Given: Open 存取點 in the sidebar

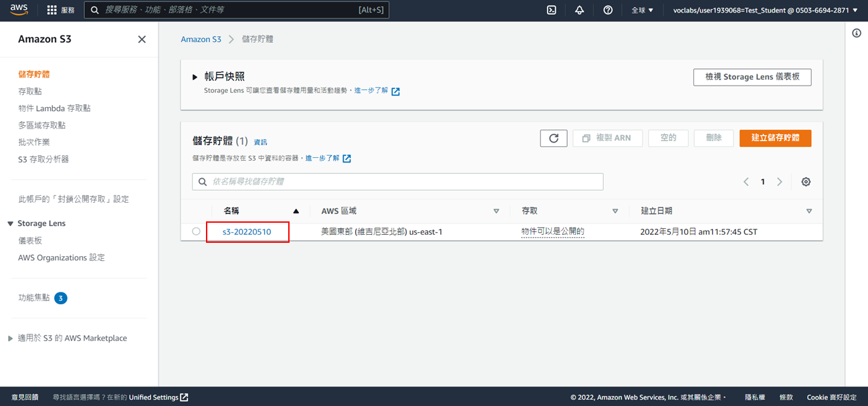Looking at the screenshot, I should point(30,91).
